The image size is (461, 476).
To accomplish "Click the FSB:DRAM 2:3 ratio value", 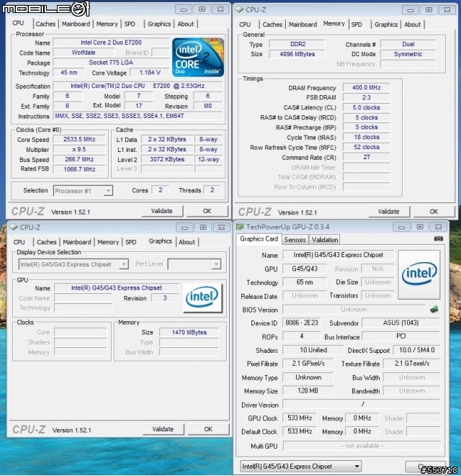I will (366, 97).
